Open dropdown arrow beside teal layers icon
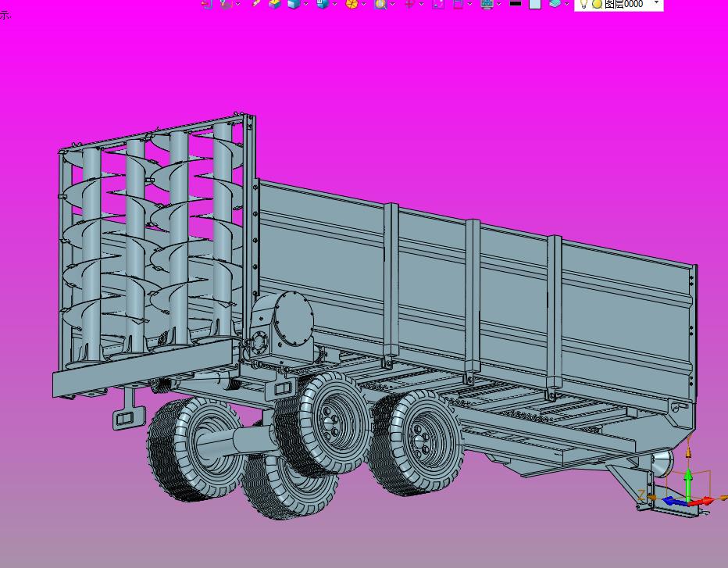 (566, 4)
